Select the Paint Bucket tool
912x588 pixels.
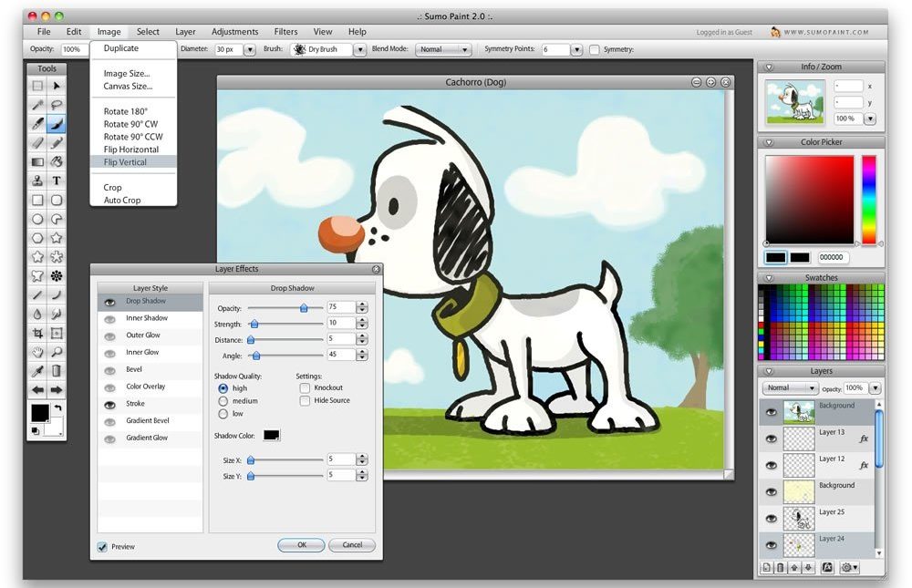pyautogui.click(x=57, y=161)
